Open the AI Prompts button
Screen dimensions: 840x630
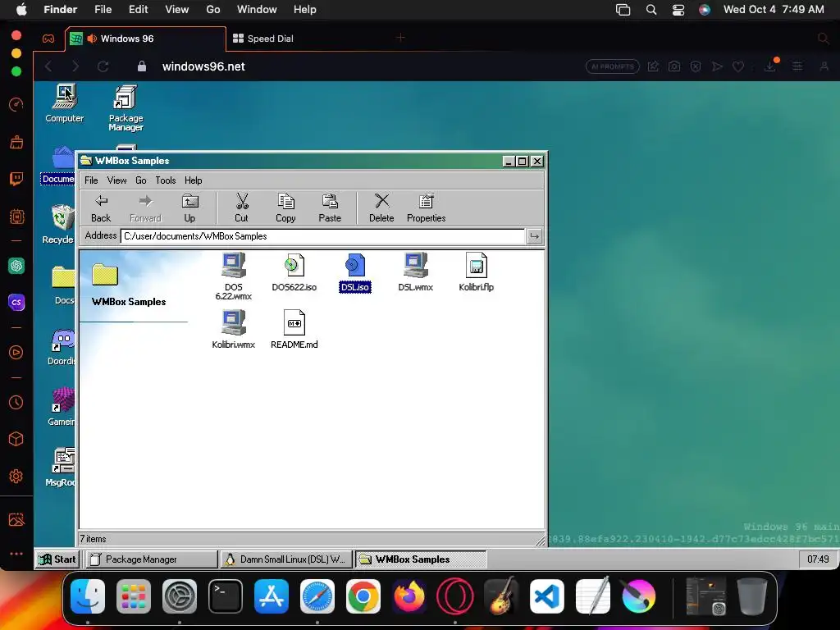coord(612,66)
